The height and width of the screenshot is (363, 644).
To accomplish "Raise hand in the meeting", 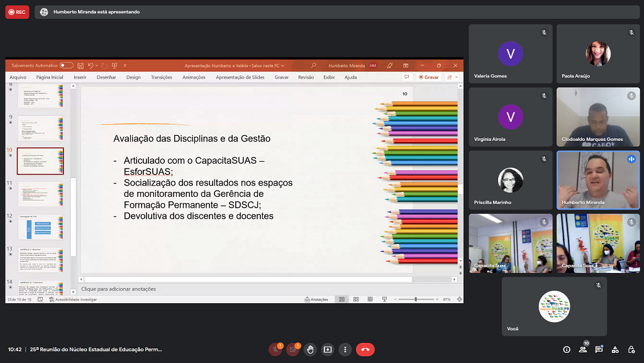I will coord(310,349).
